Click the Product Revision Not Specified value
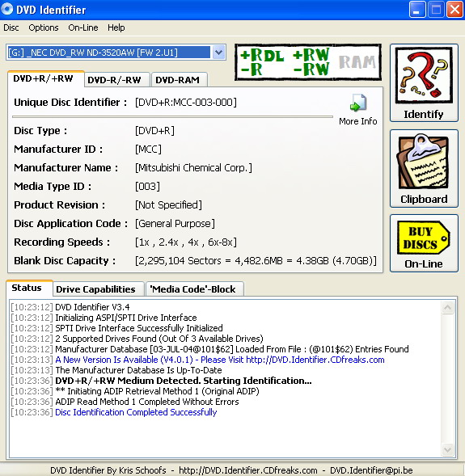 (168, 205)
